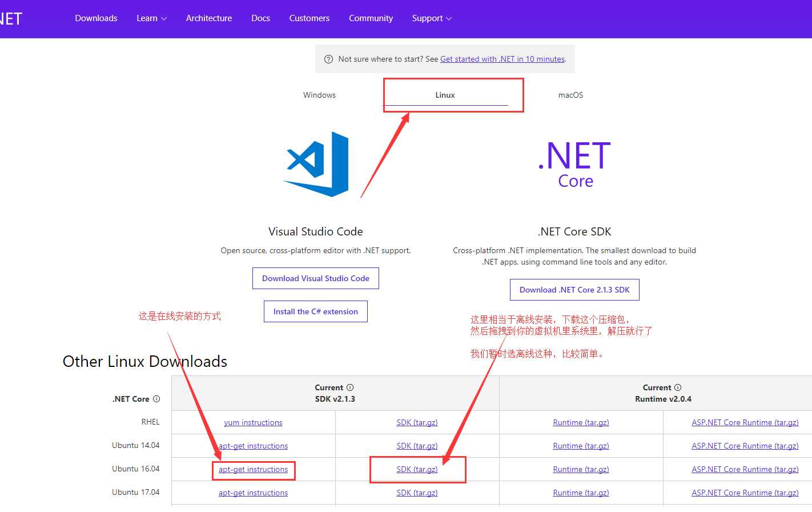Image resolution: width=812 pixels, height=512 pixels.
Task: Click Install the C# extension button
Action: pos(316,311)
